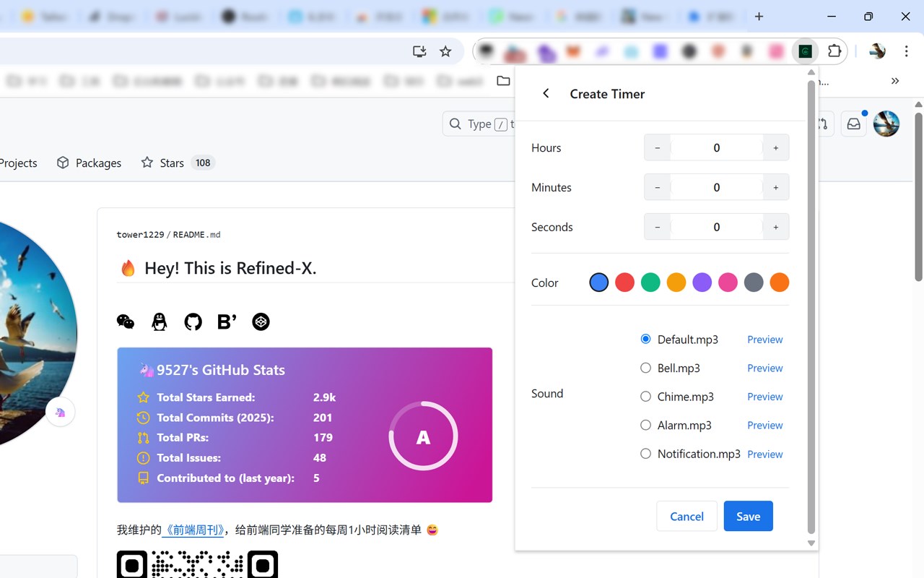Preview the Bell.mp3 sound
Viewport: 924px width, 578px height.
click(x=765, y=368)
